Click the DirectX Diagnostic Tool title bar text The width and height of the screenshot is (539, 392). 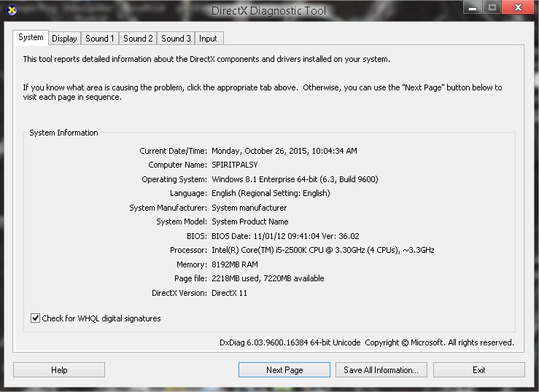(268, 11)
